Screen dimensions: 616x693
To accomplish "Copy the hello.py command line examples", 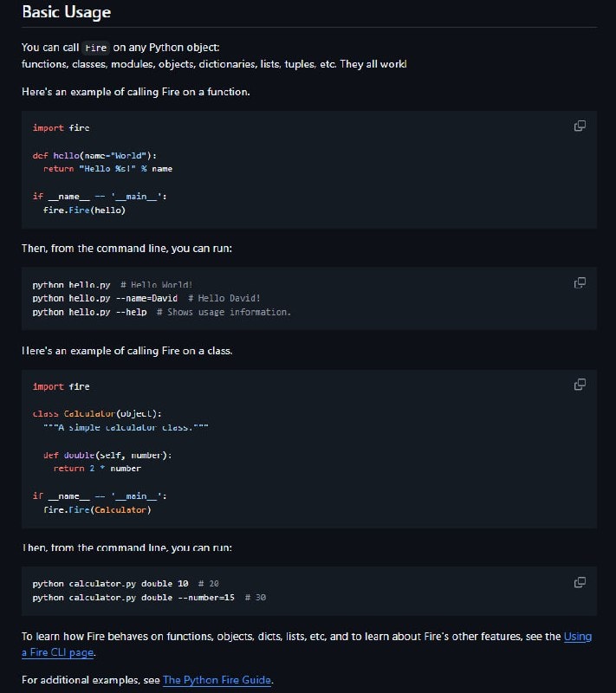I will tap(580, 283).
